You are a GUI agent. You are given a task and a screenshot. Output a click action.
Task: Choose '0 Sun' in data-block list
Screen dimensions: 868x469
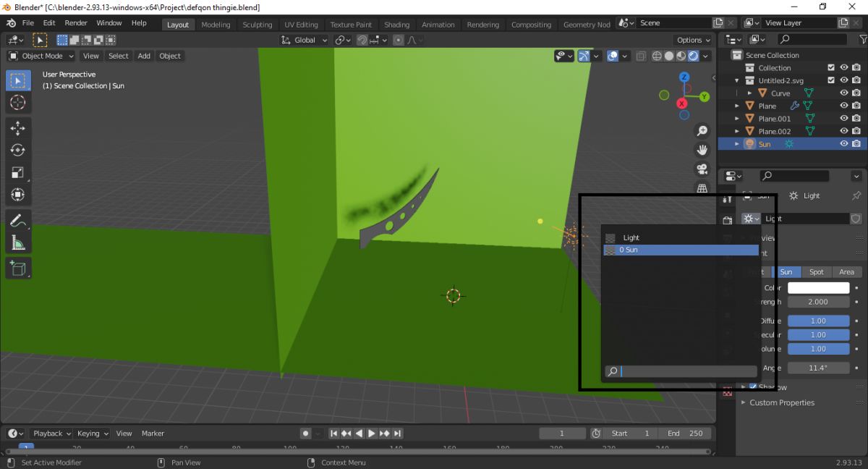681,250
